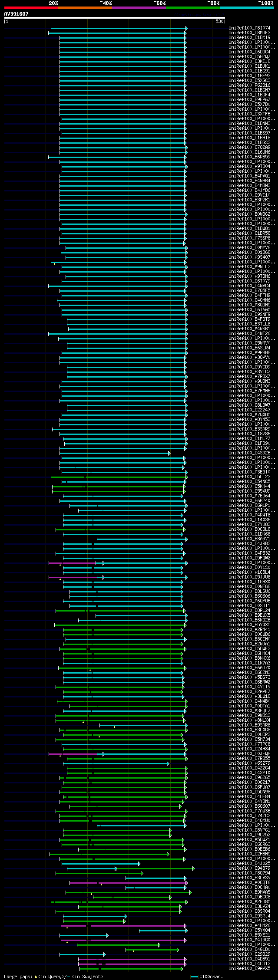The image size is (278, 980).
Task: Select the UniRef100_A4I9G0 label
Action: coord(249,940)
